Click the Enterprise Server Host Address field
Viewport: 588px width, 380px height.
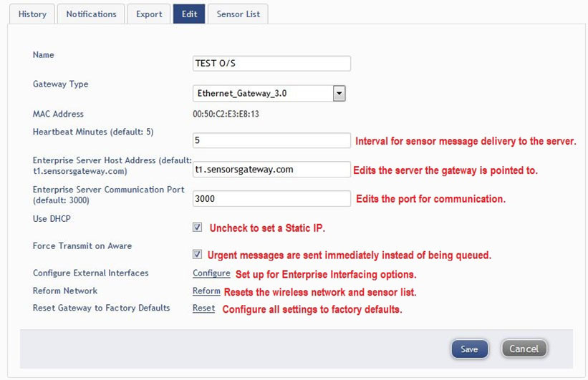(x=271, y=170)
